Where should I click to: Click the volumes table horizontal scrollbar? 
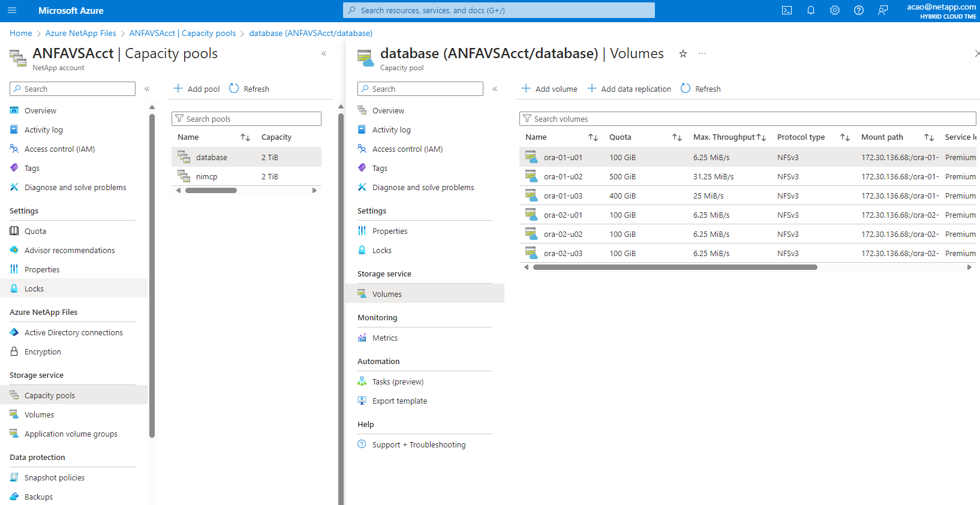[675, 267]
